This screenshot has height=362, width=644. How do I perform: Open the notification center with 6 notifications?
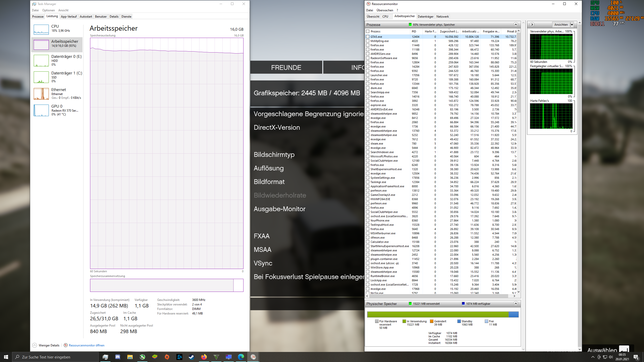coord(636,357)
